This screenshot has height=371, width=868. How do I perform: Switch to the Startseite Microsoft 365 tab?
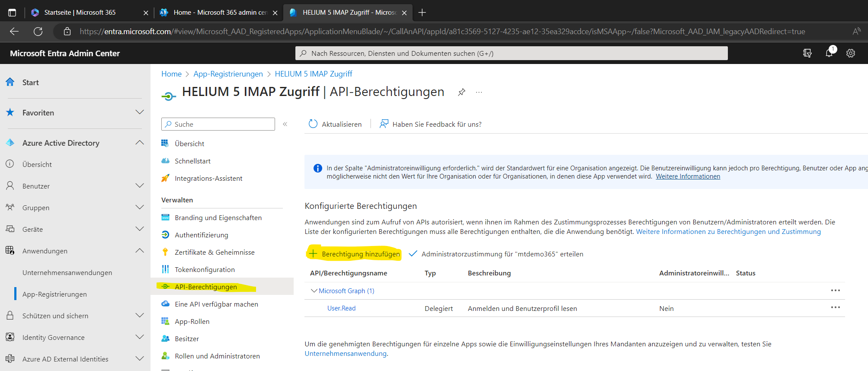(80, 13)
